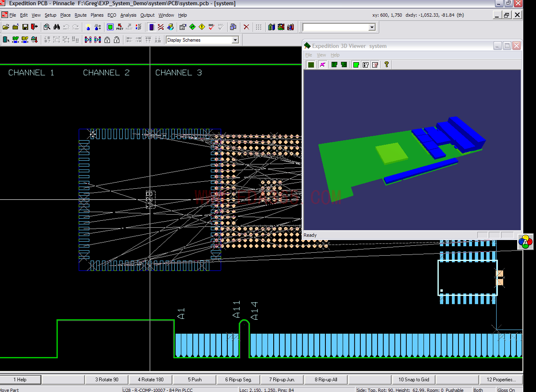Open the Planes menu
Viewport: 536px width, 392px height.
[97, 15]
